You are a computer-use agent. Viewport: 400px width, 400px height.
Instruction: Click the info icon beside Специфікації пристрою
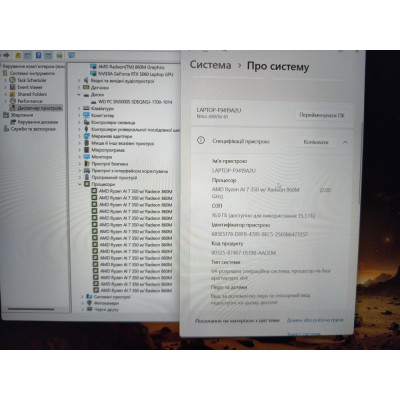click(x=201, y=140)
